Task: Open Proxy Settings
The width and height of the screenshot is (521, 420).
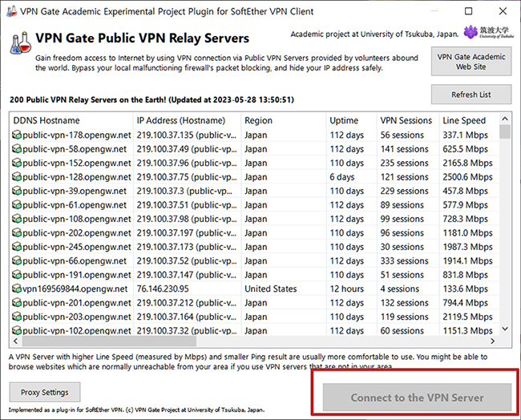Action: [x=45, y=392]
